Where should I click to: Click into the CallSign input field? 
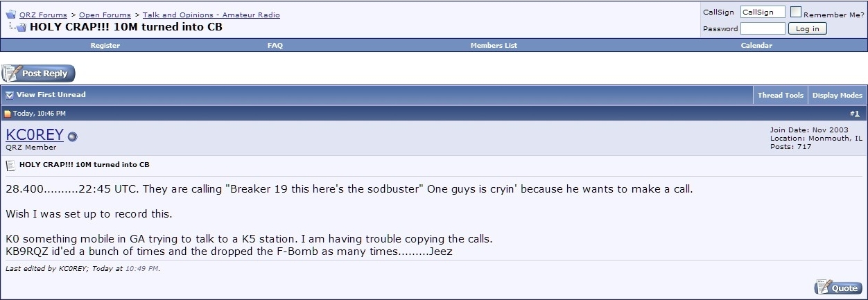tap(763, 12)
